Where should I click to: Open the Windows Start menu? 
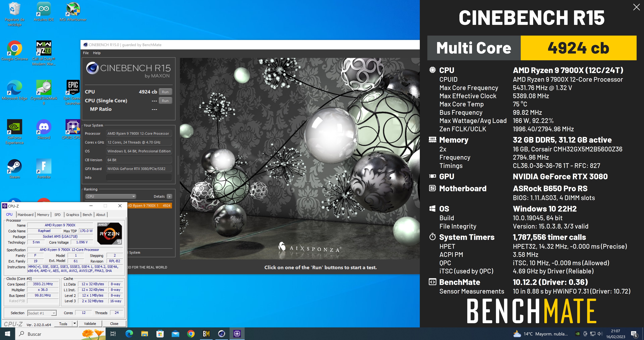coord(8,334)
